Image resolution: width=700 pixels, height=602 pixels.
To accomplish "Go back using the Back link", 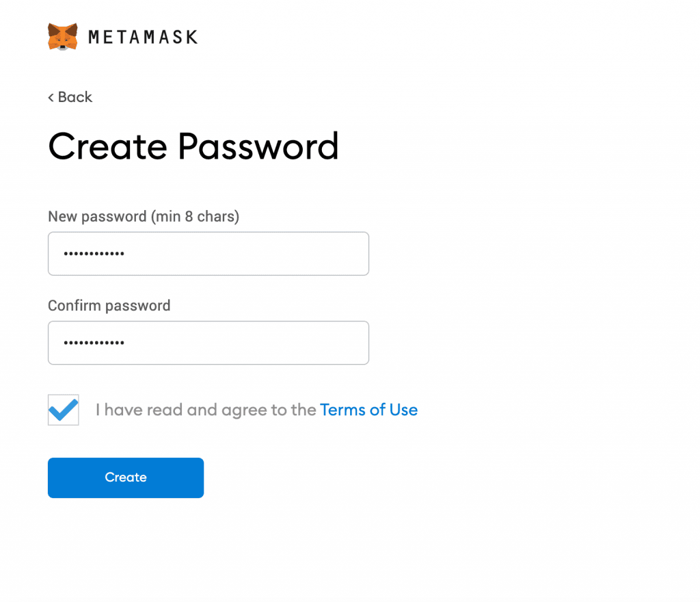I will tap(70, 97).
